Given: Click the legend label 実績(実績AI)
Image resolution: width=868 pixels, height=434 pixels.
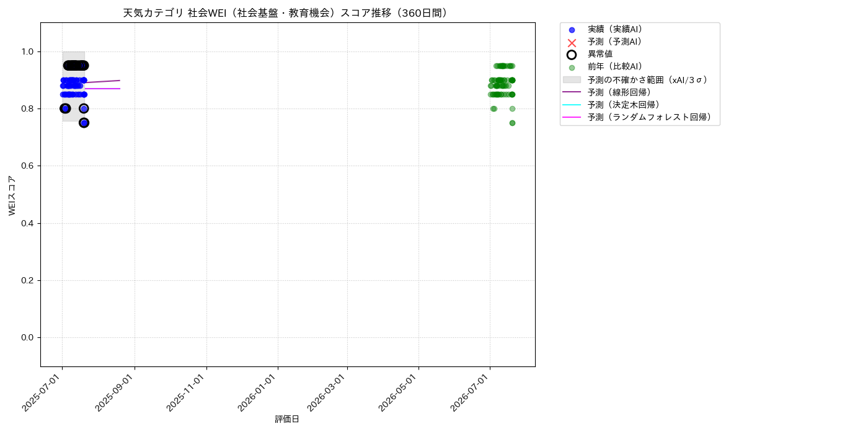Looking at the screenshot, I should coord(616,29).
